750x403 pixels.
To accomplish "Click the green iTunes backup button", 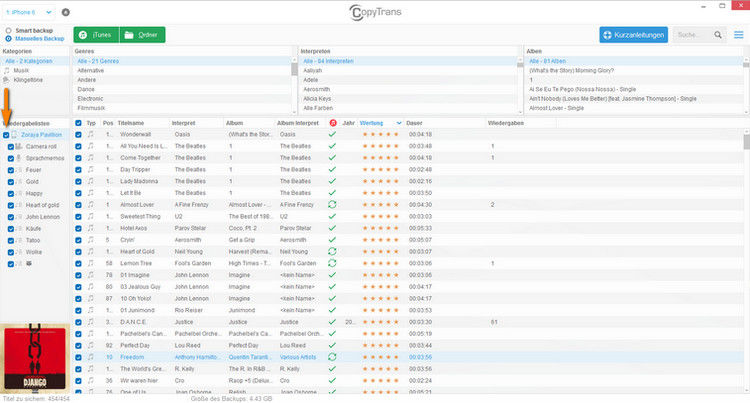I will (96, 35).
